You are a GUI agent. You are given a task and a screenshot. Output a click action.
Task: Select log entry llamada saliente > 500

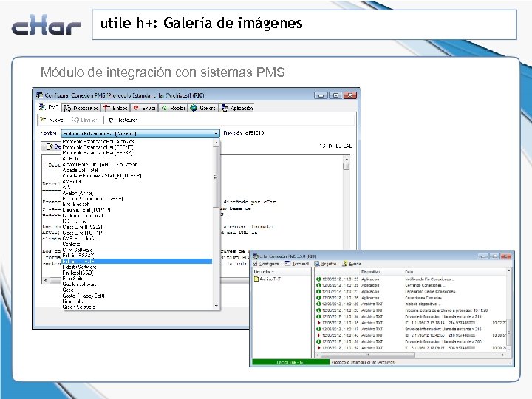click(x=412, y=341)
